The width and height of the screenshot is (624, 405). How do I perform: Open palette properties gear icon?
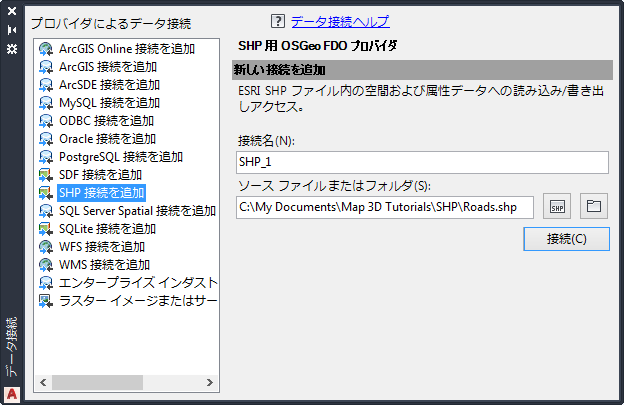tap(12, 49)
